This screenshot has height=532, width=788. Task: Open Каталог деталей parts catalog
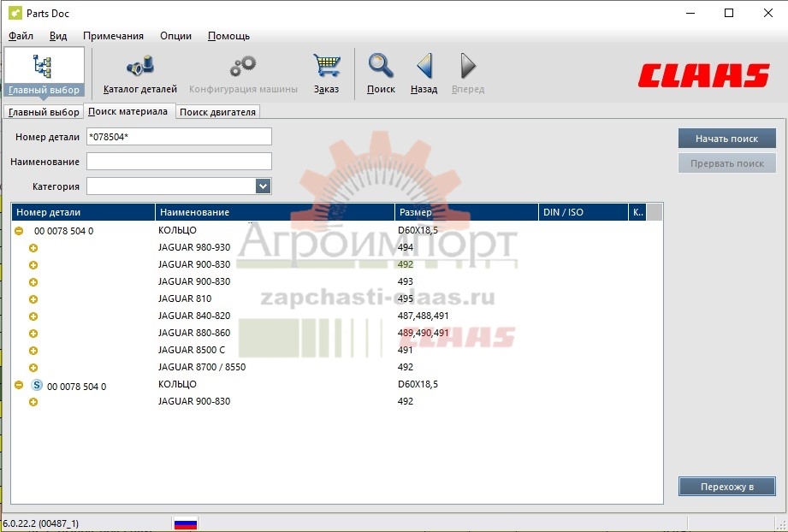(140, 74)
